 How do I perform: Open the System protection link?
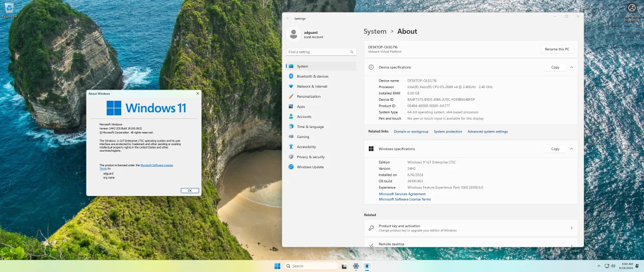pos(448,131)
